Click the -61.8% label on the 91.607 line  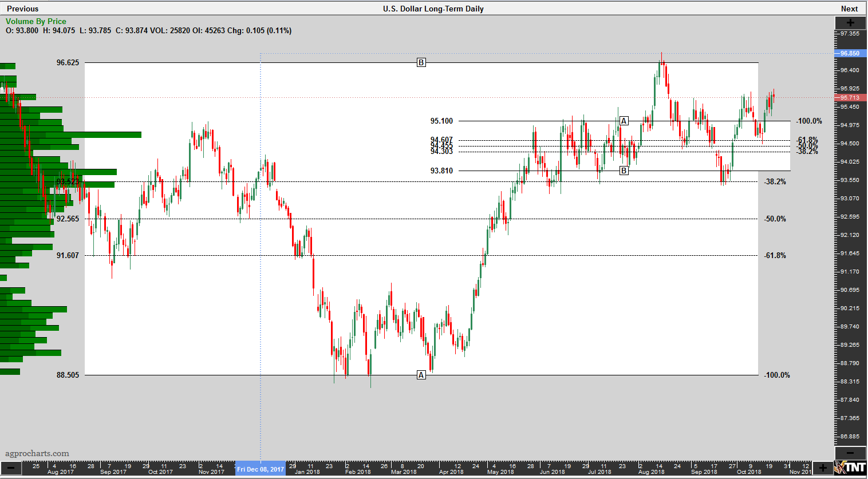click(x=775, y=255)
